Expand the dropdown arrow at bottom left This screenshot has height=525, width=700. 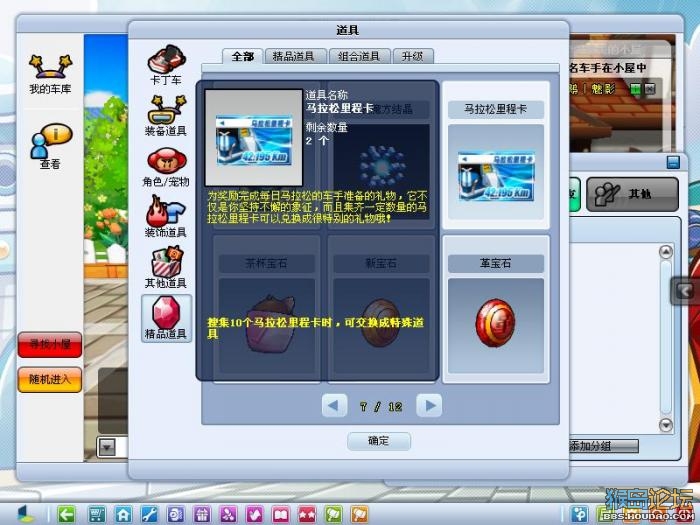click(107, 447)
